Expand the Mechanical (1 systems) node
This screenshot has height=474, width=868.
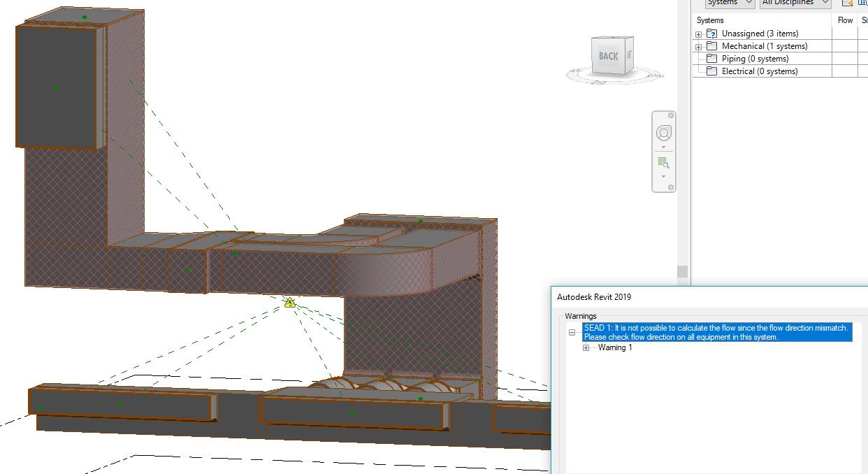698,47
